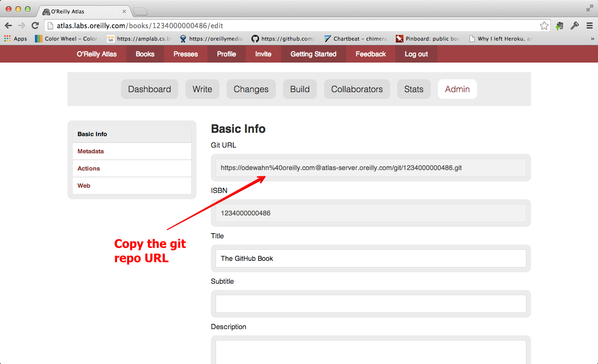The height and width of the screenshot is (364, 598).
Task: Click the Git URL field
Action: [371, 168]
